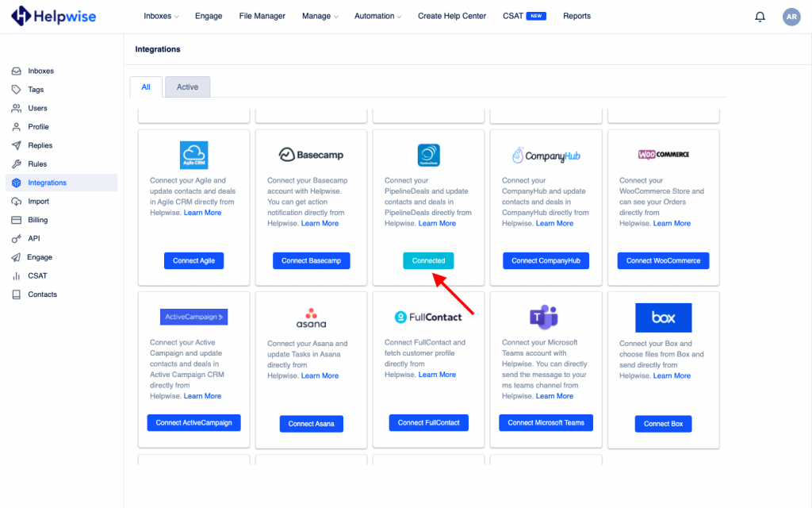Image resolution: width=812 pixels, height=508 pixels.
Task: Click the Rules wrench icon in sidebar
Action: point(17,164)
